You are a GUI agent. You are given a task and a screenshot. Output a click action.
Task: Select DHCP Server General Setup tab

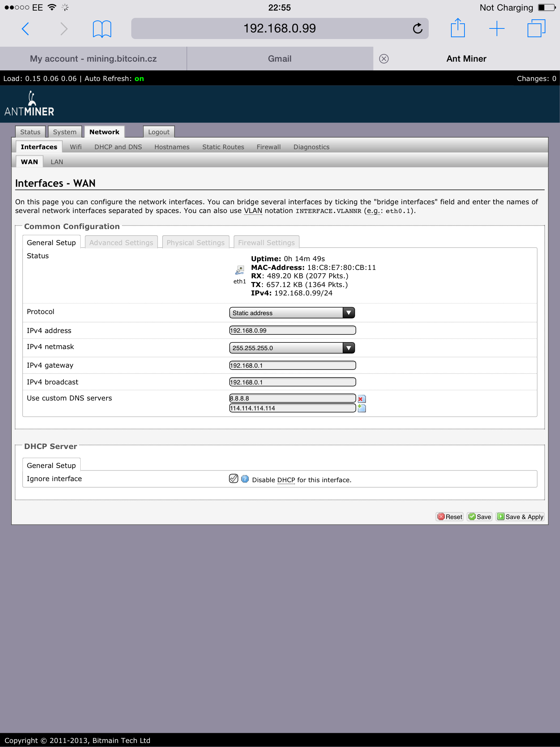coord(51,465)
